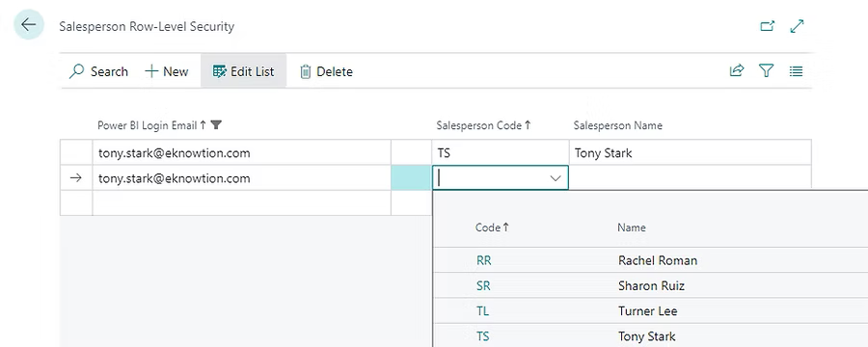Image resolution: width=868 pixels, height=347 pixels.
Task: Click the TS salesperson code cell in first row
Action: click(x=501, y=152)
